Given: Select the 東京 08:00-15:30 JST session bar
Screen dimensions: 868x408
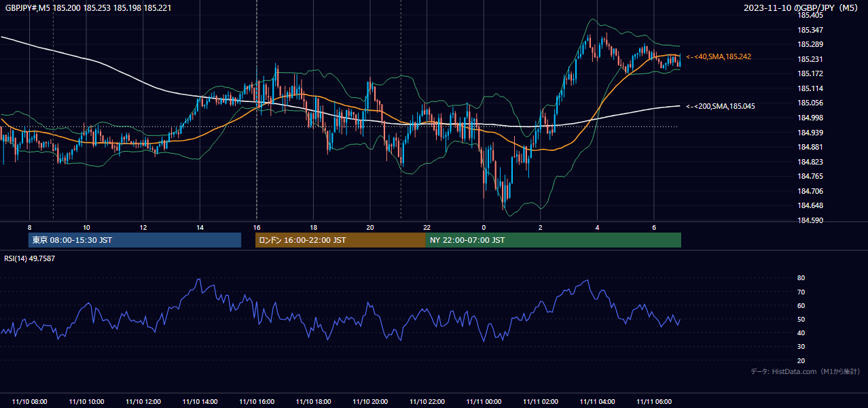Looking at the screenshot, I should click(134, 240).
